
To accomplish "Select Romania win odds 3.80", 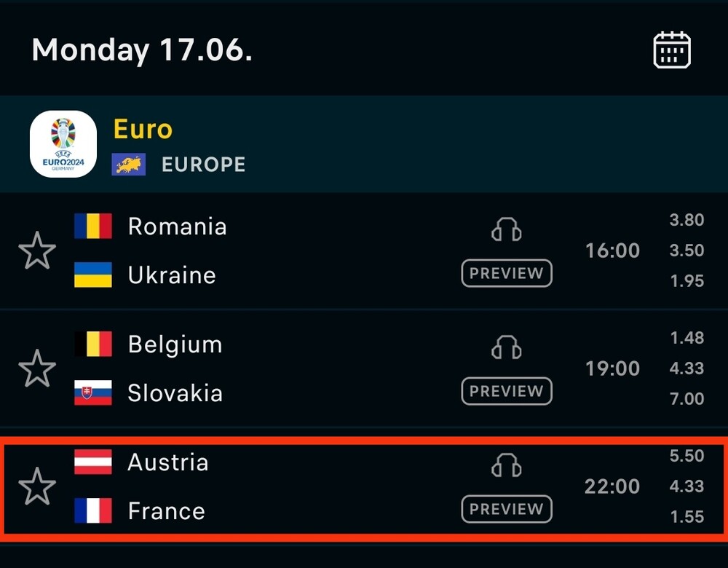I will (x=687, y=220).
